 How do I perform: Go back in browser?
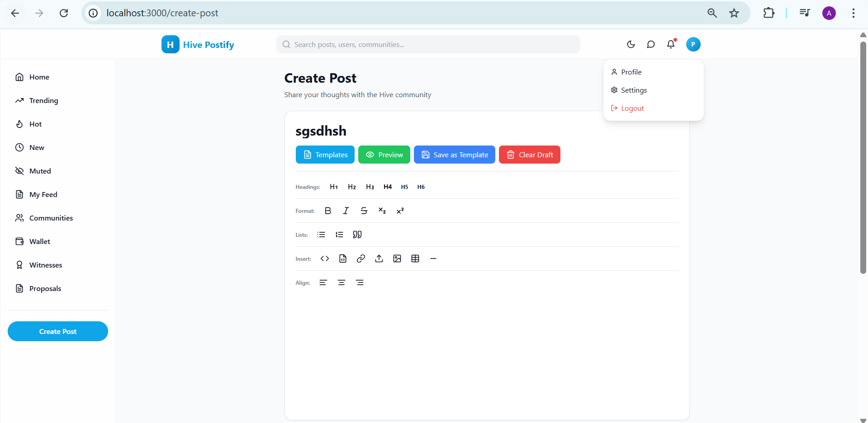coord(15,13)
